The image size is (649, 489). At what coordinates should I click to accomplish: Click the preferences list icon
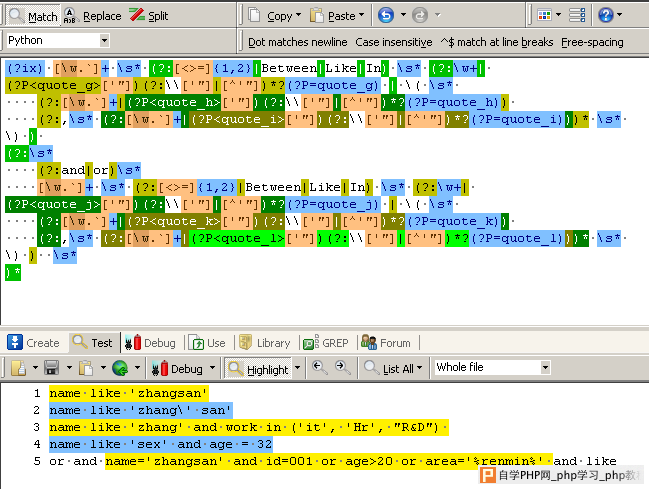pos(577,15)
